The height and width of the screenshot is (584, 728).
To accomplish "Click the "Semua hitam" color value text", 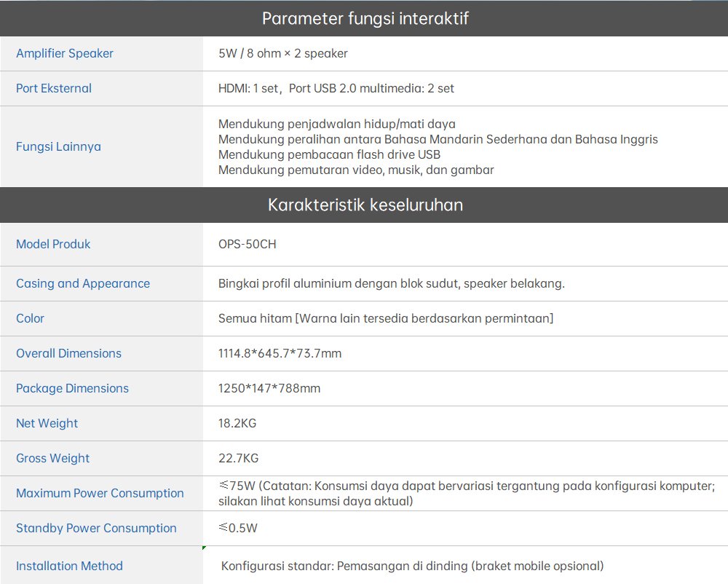I will pyautogui.click(x=385, y=318).
